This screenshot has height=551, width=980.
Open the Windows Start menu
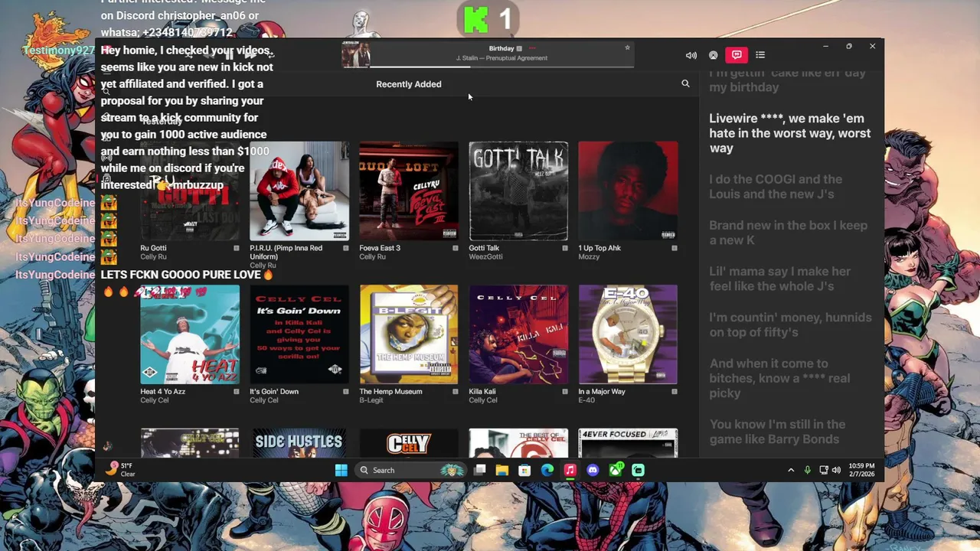click(341, 470)
